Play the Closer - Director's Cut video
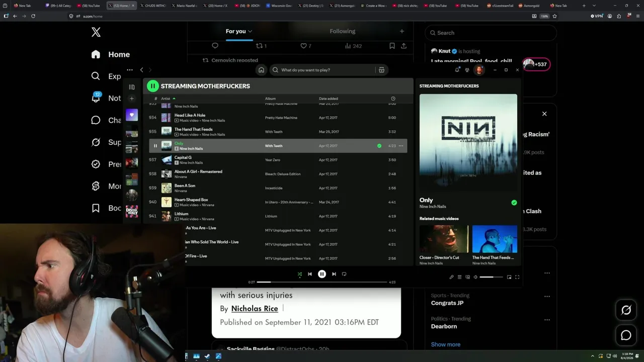 click(x=444, y=239)
